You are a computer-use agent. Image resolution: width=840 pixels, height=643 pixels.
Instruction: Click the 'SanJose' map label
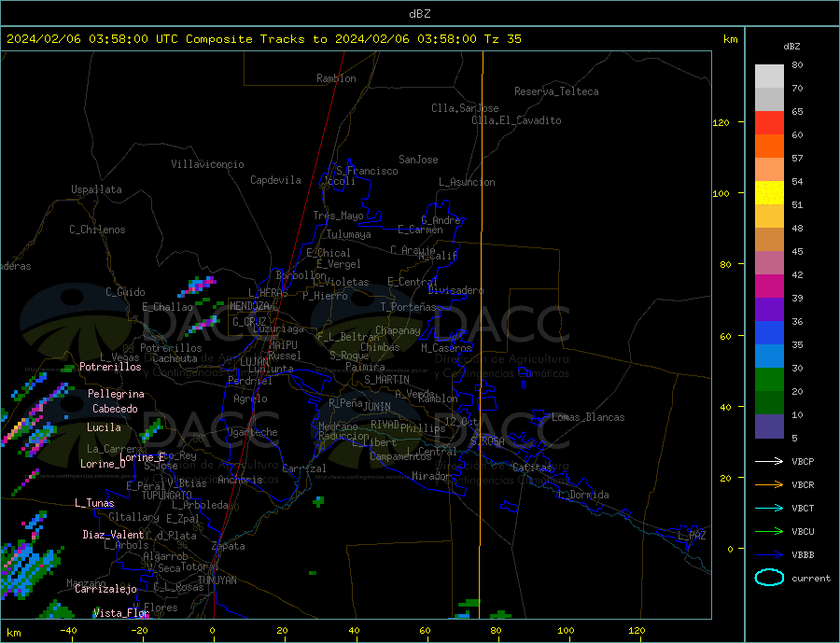[x=418, y=160]
